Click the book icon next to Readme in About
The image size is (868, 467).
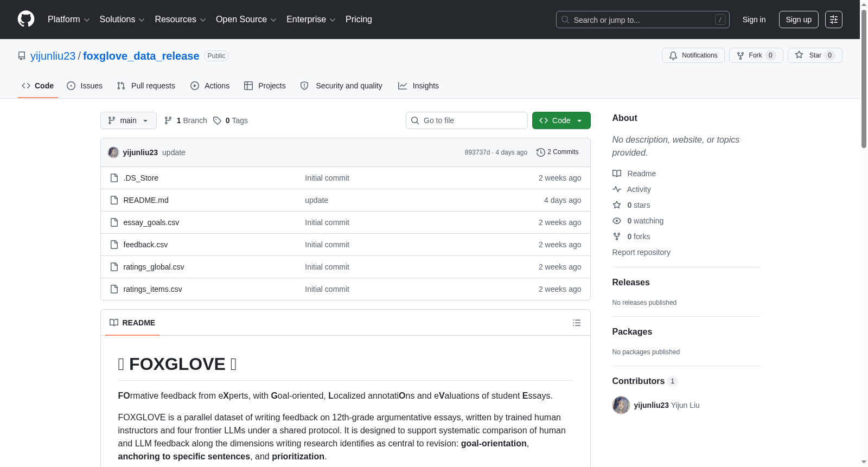point(617,174)
